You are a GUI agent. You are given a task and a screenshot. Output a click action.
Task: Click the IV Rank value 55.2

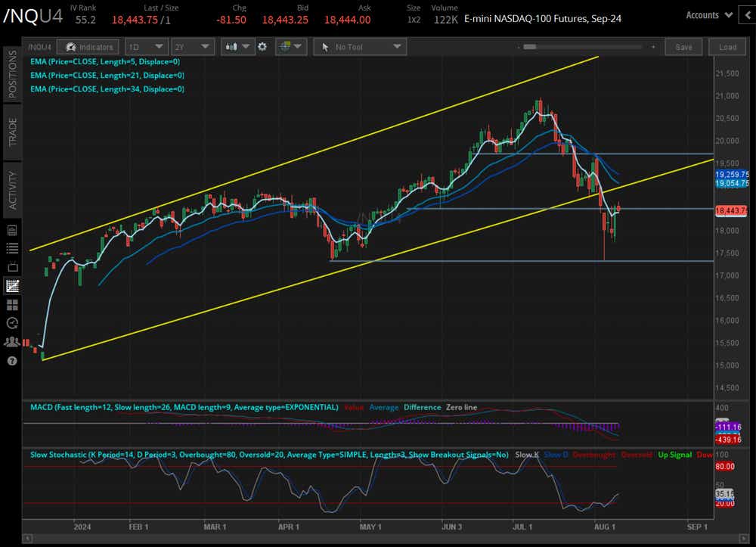tap(85, 20)
